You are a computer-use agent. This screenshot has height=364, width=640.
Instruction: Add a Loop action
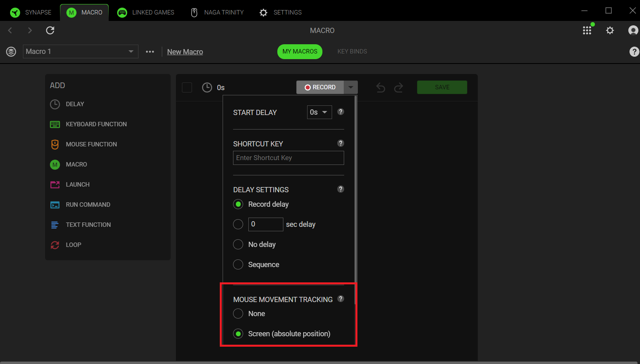coord(66,245)
